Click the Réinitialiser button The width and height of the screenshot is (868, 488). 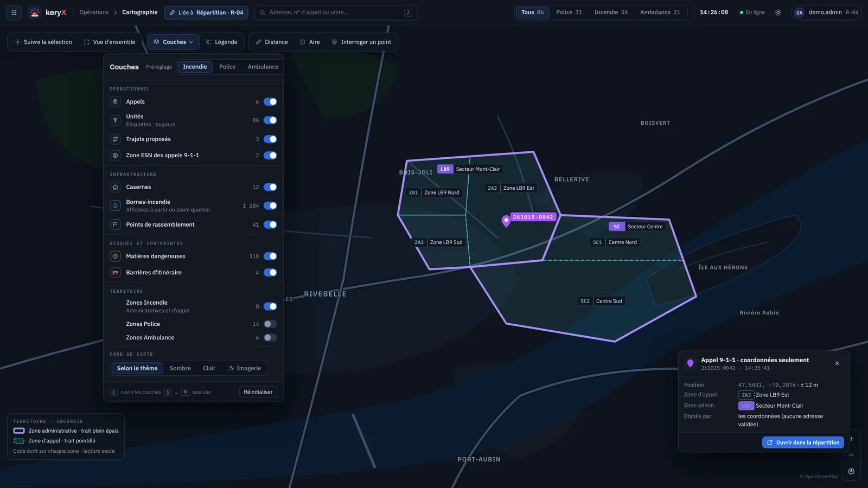click(x=258, y=392)
